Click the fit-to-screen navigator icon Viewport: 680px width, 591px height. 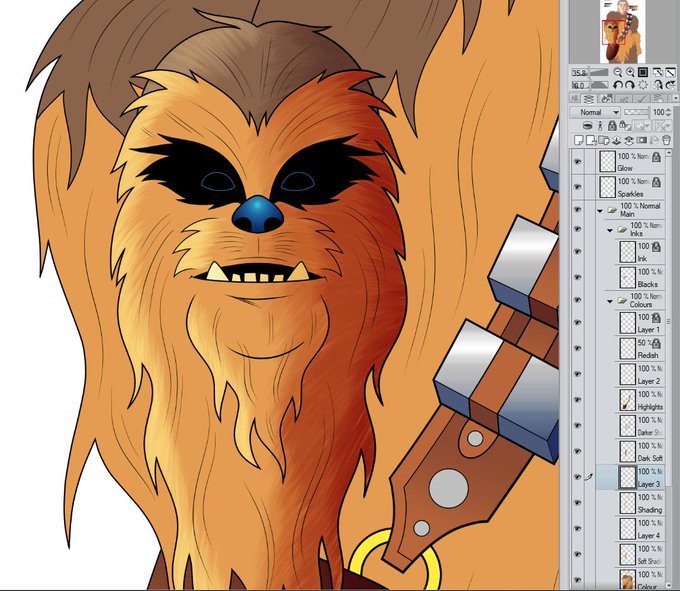(x=643, y=72)
